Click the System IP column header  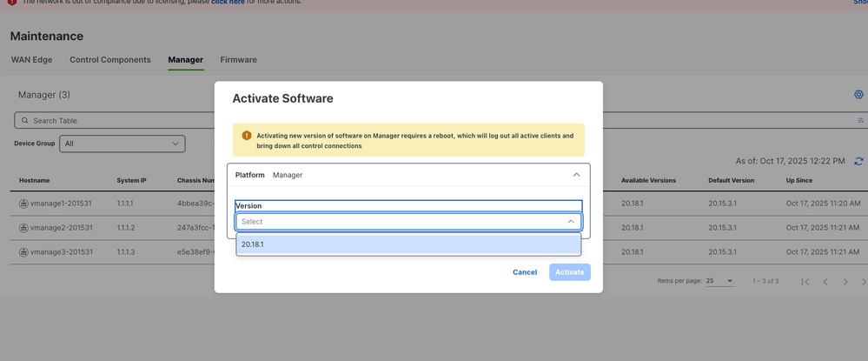(131, 181)
